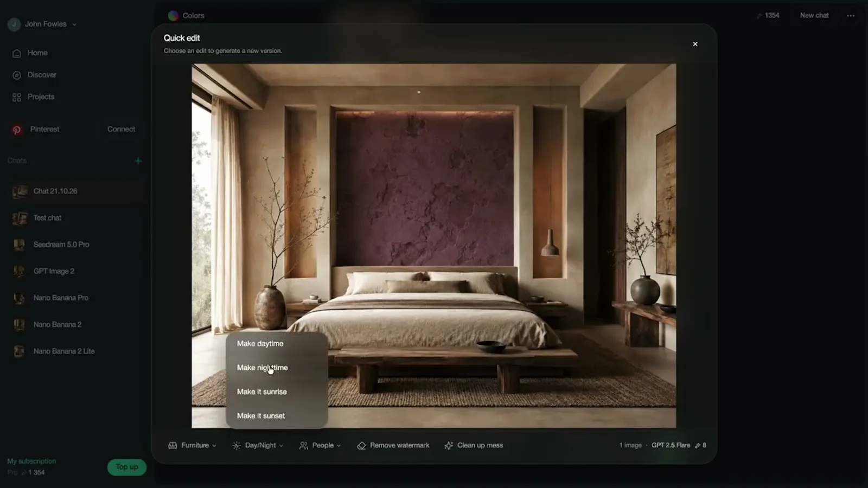Start a New chat

814,15
